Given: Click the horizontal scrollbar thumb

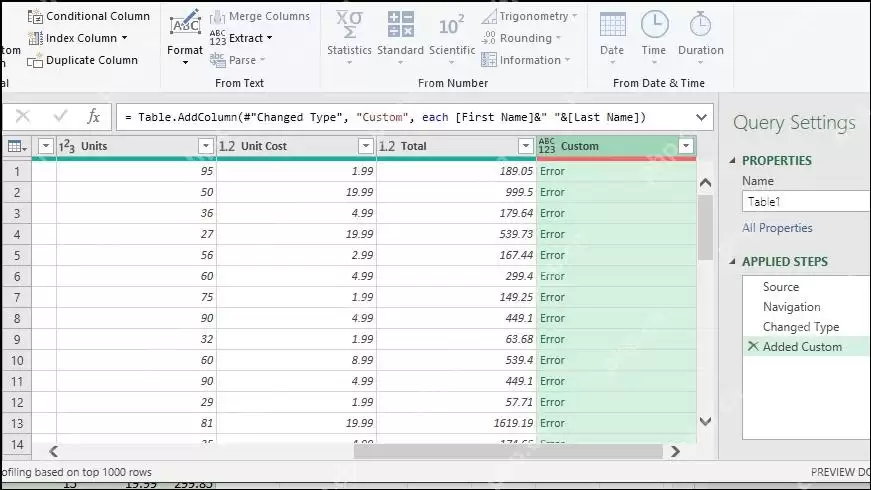Looking at the screenshot, I should 508,451.
